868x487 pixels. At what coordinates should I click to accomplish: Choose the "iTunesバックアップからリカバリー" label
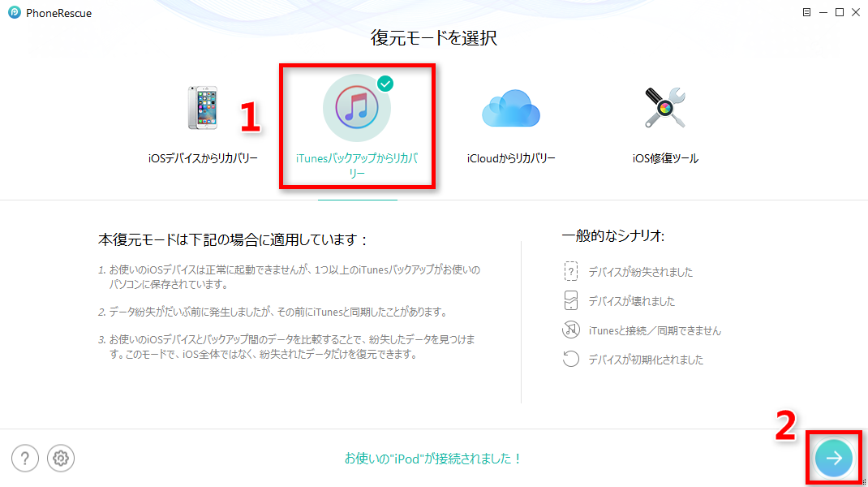357,166
